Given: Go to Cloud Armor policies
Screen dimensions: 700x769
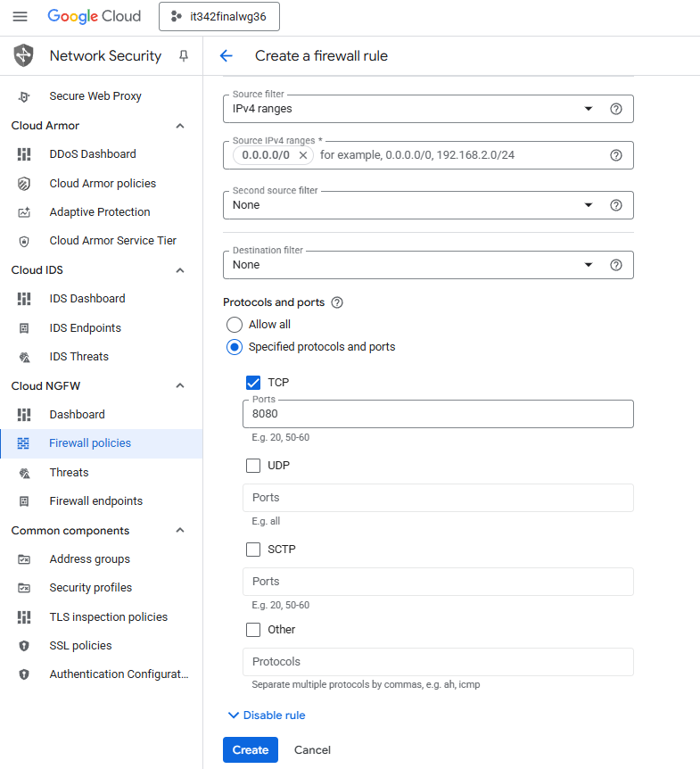Looking at the screenshot, I should [103, 183].
